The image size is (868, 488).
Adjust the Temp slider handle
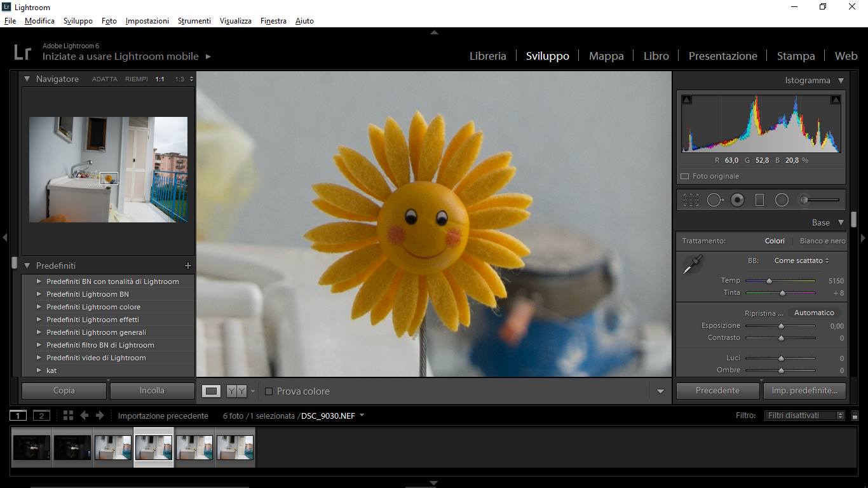(x=769, y=281)
